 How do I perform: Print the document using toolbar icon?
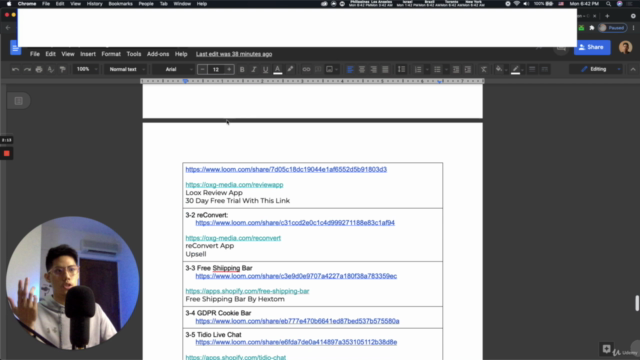[x=39, y=69]
